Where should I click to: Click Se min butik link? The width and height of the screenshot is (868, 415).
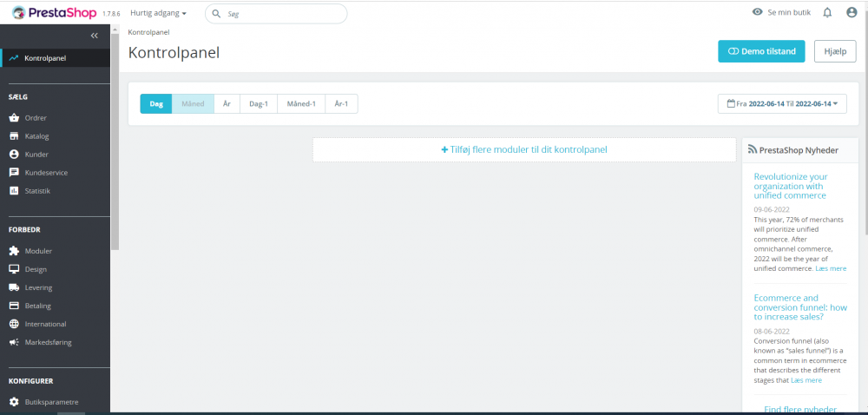tap(791, 13)
